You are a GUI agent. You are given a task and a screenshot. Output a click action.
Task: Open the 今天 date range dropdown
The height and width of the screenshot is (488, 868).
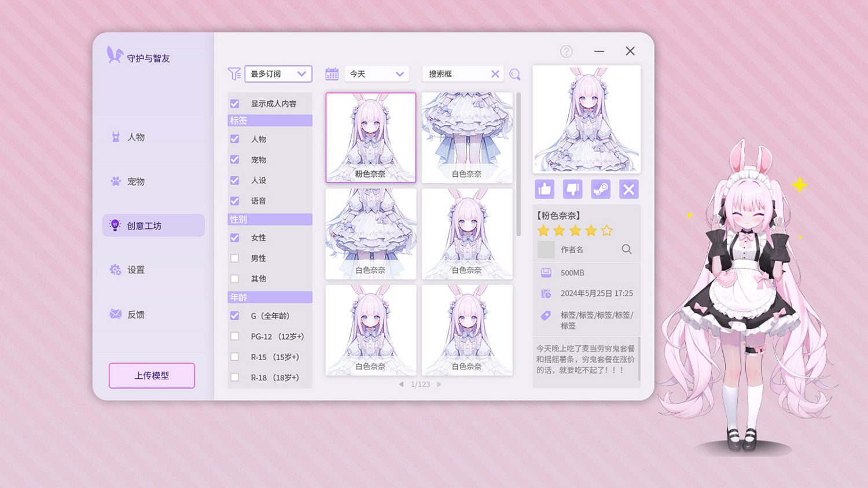[376, 73]
